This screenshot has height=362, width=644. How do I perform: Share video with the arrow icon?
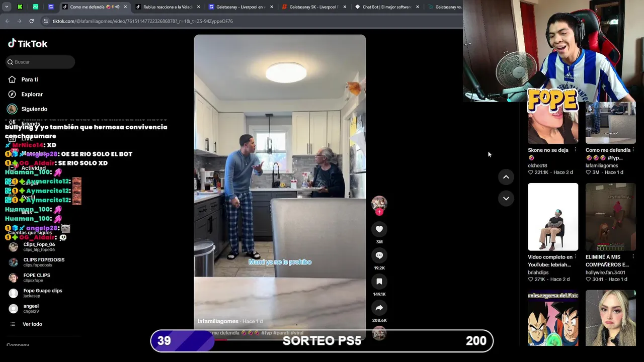(379, 308)
